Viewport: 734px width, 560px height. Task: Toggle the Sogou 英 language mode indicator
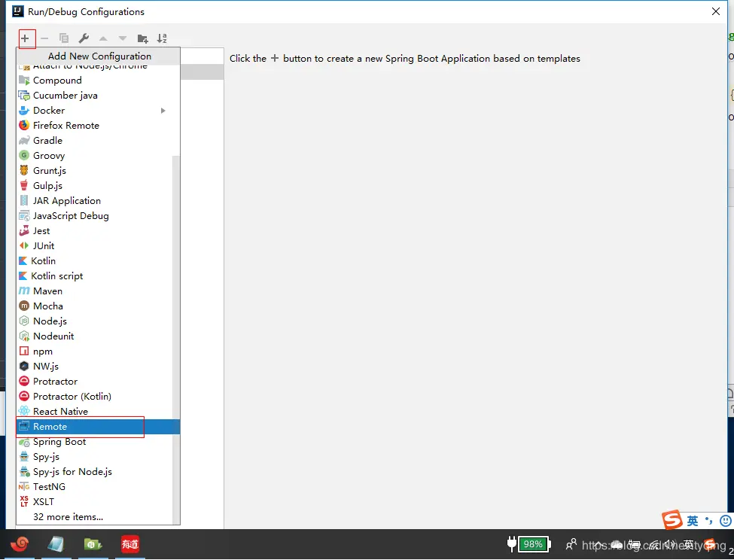click(x=693, y=520)
